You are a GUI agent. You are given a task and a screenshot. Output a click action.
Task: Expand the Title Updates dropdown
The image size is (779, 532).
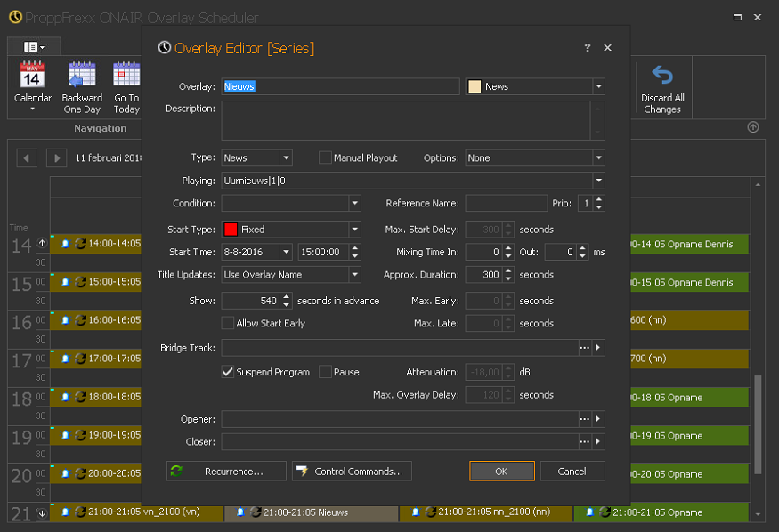354,275
